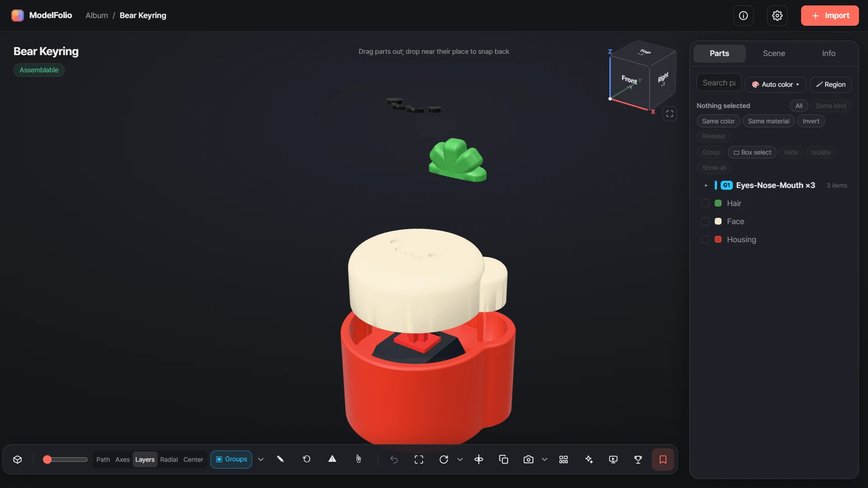Check the Hair part checkbox
The height and width of the screenshot is (488, 868).
(705, 203)
